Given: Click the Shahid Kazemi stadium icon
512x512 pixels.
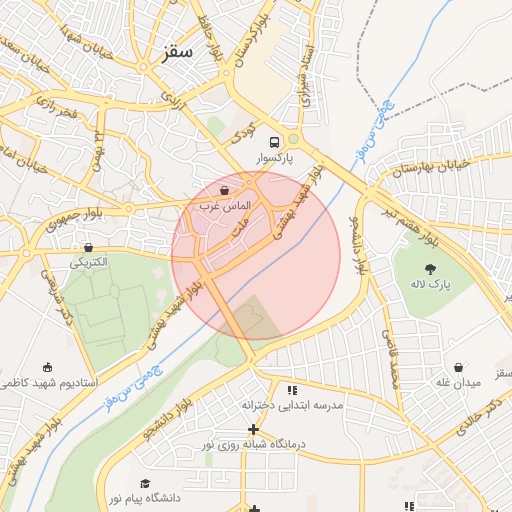Looking at the screenshot, I should click(48, 367).
